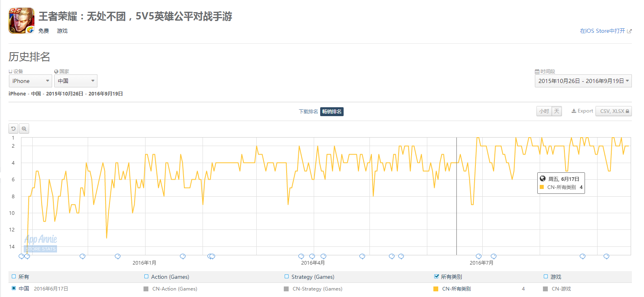Image resolution: width=644 pixels, height=297 pixels.
Task: Switch granularity to 小时
Action: pos(544,111)
